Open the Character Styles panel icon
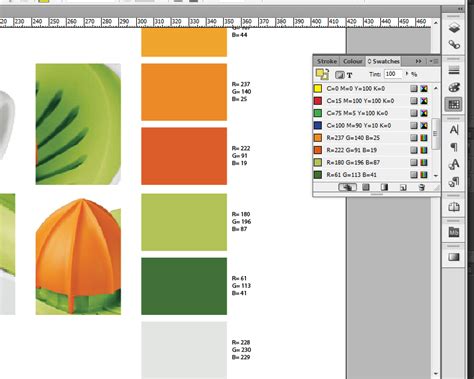 454,164
